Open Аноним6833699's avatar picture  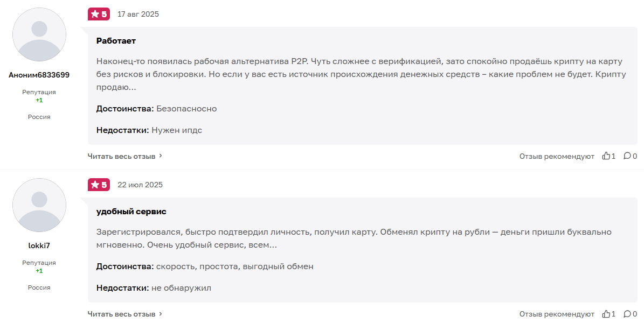pos(39,34)
